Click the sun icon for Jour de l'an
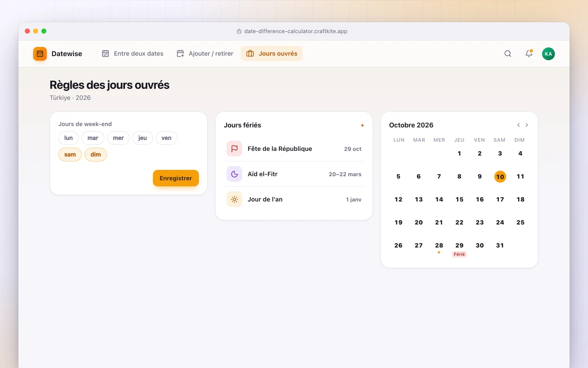The height and width of the screenshot is (368, 588). click(234, 199)
